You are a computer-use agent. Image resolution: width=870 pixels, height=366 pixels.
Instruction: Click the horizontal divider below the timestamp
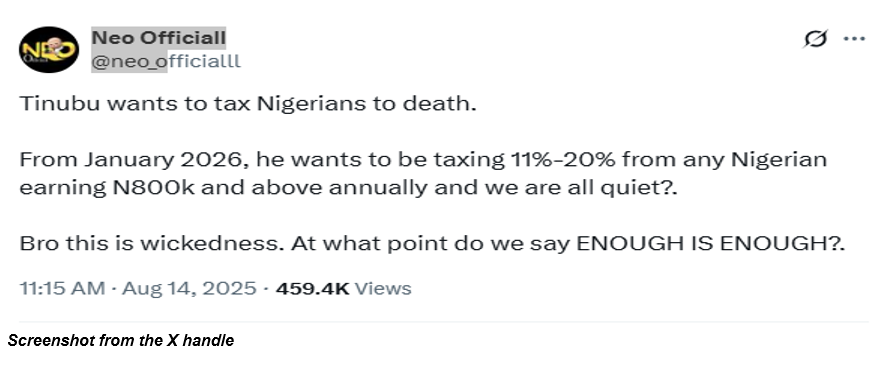tap(444, 322)
